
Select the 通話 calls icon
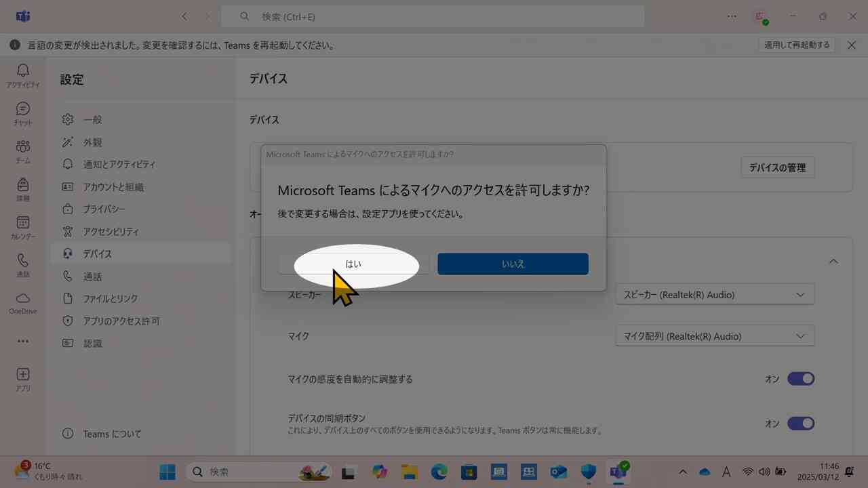[x=23, y=264]
